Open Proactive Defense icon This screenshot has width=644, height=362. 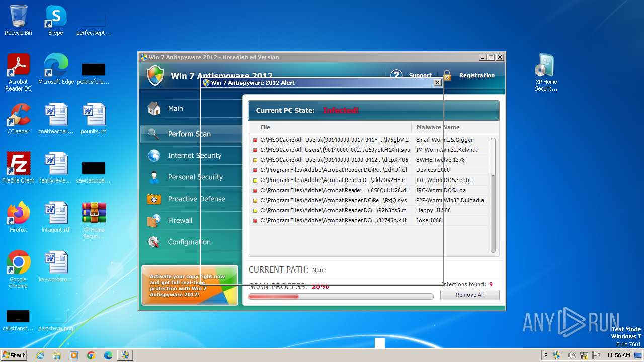pos(154,199)
